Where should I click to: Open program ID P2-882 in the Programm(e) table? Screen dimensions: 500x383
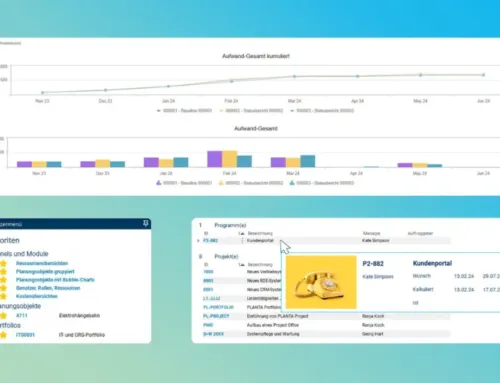point(210,240)
